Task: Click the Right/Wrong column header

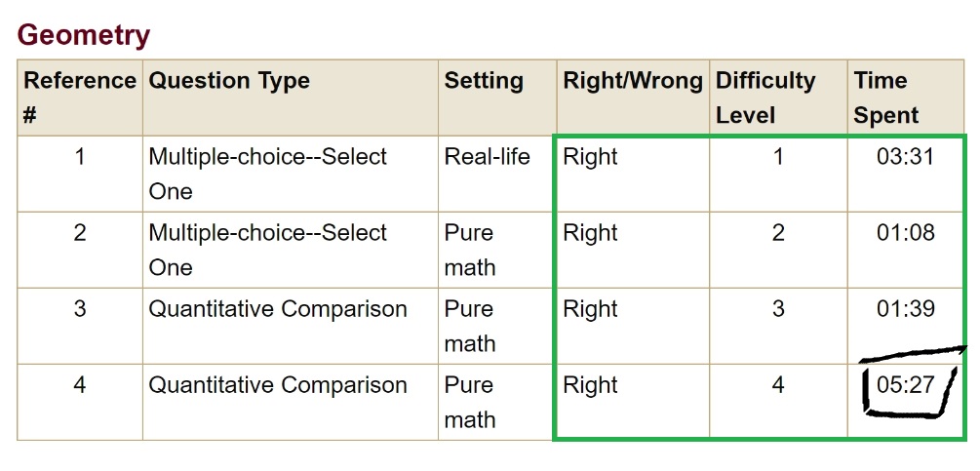Action: 633,81
